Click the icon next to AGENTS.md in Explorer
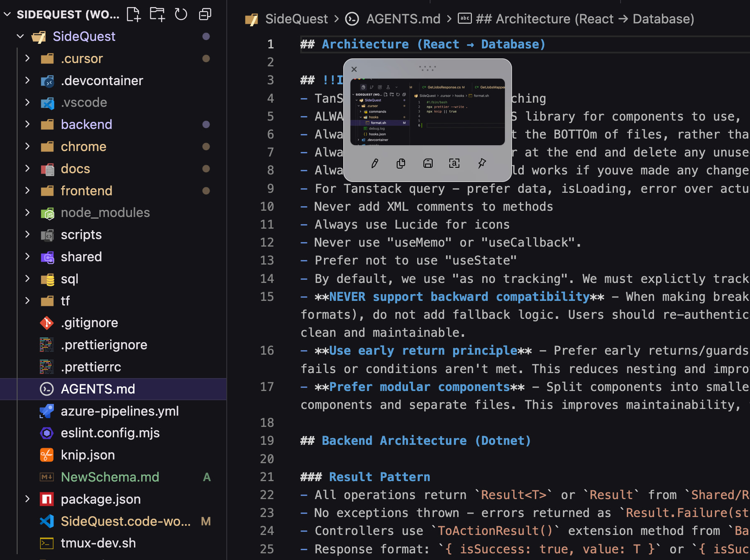 pyautogui.click(x=47, y=389)
